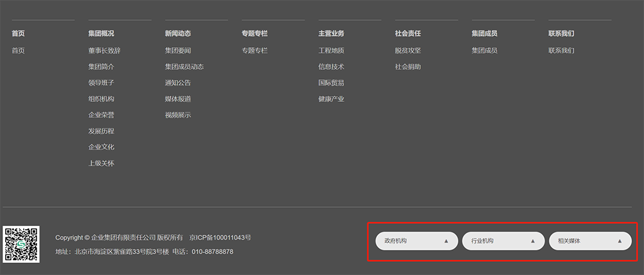644x275 pixels.
Task: Open 集团要闻 news link
Action: (x=178, y=50)
